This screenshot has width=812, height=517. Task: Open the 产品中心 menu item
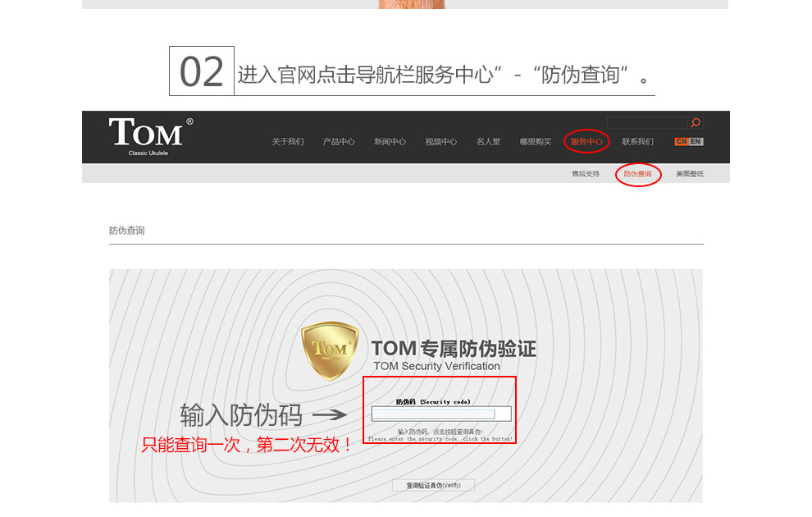(339, 141)
